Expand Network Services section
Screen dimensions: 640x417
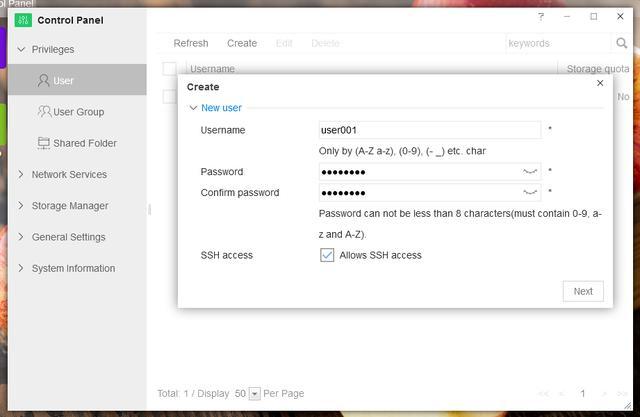tap(21, 174)
